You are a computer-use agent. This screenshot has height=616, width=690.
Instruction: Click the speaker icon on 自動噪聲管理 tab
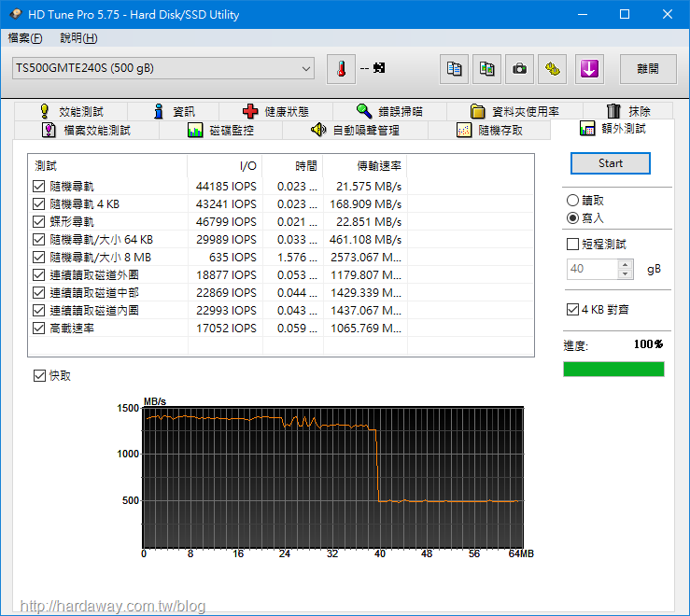318,130
